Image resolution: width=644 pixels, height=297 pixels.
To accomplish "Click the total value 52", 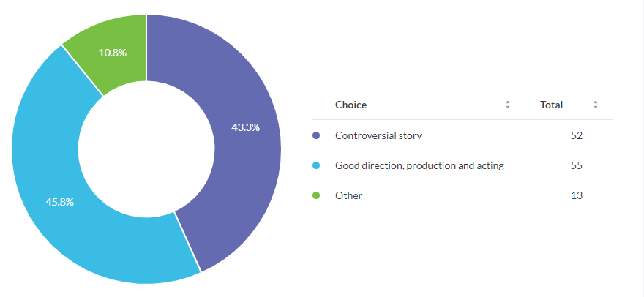I will pos(577,135).
